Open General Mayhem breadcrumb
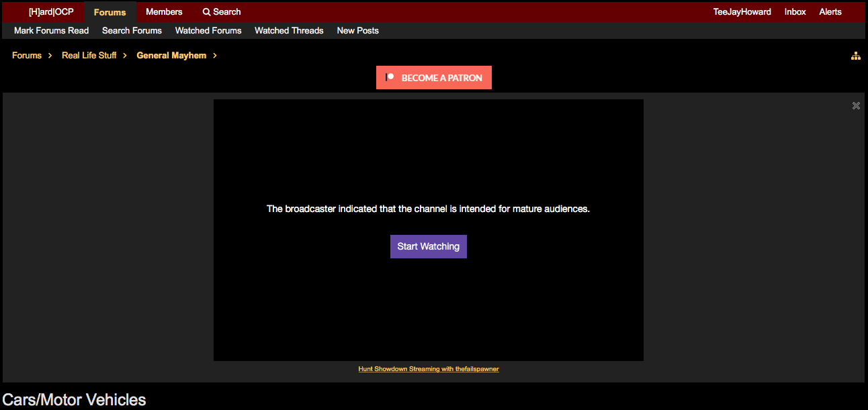Screen dimensions: 868x410 (x=171, y=56)
